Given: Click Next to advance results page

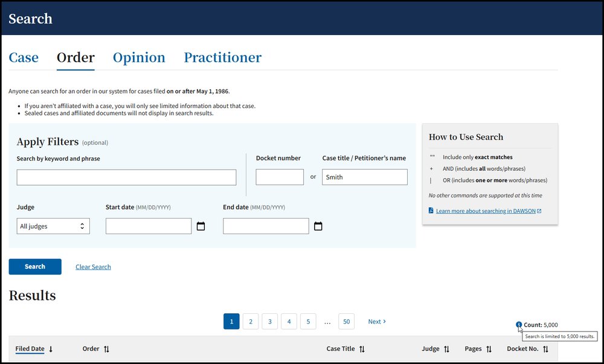Looking at the screenshot, I should click(377, 322).
